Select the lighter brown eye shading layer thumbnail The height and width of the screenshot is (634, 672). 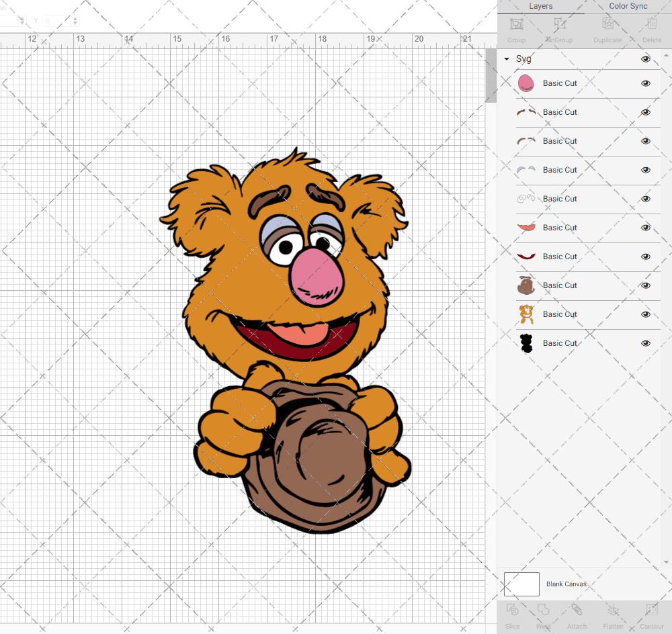pyautogui.click(x=526, y=141)
